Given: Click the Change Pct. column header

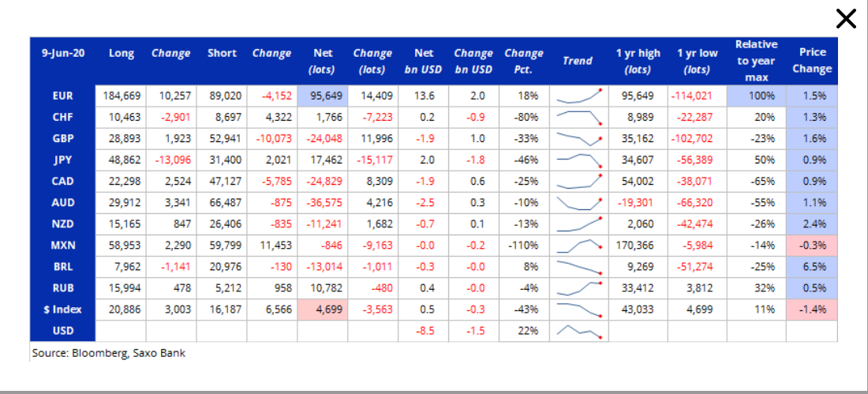Looking at the screenshot, I should pyautogui.click(x=524, y=61).
